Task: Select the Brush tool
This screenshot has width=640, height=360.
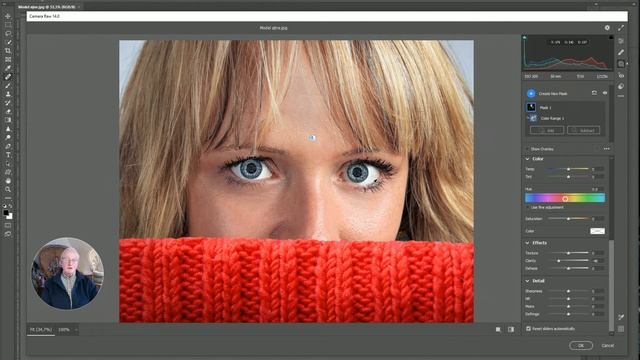Action: click(8, 85)
